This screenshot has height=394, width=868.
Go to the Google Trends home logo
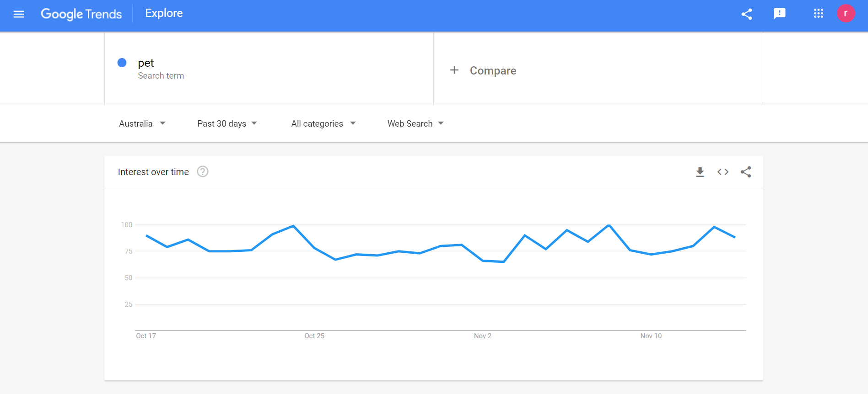click(x=81, y=14)
